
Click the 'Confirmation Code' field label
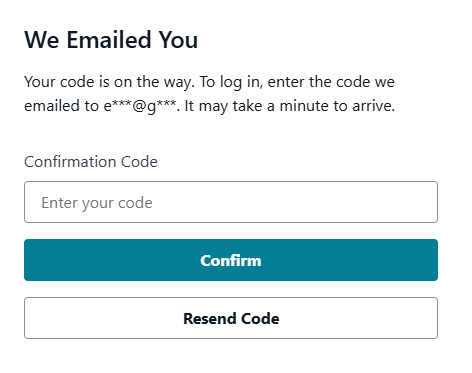(x=91, y=162)
